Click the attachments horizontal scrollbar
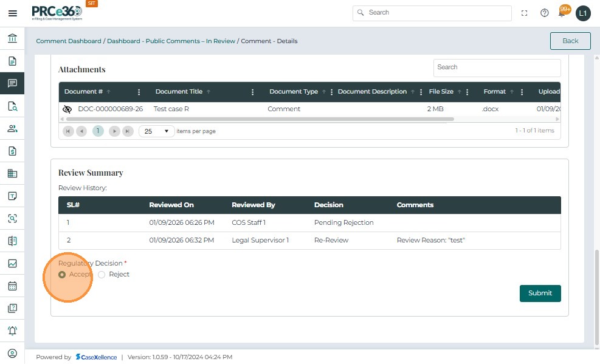The image size is (600, 364). pos(260,119)
